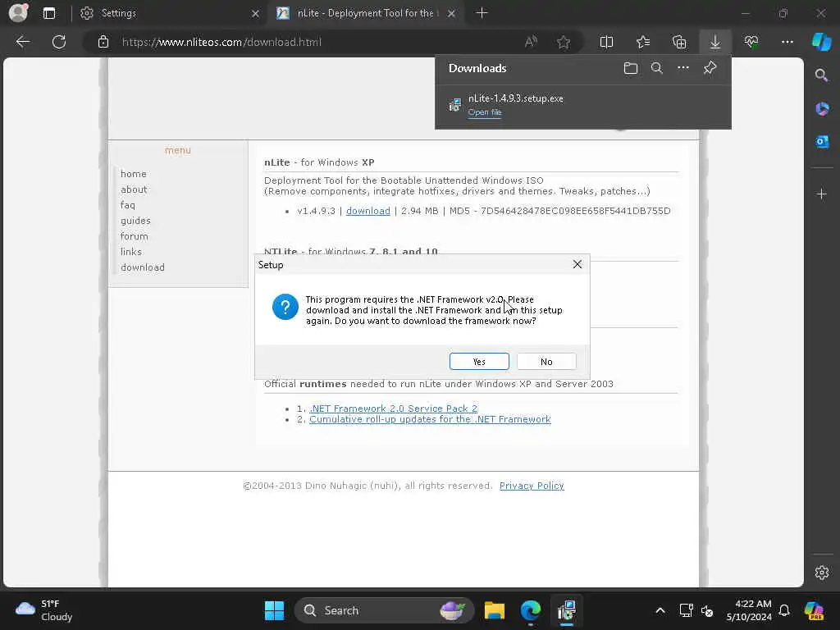Open sidebar settings gear

(821, 573)
